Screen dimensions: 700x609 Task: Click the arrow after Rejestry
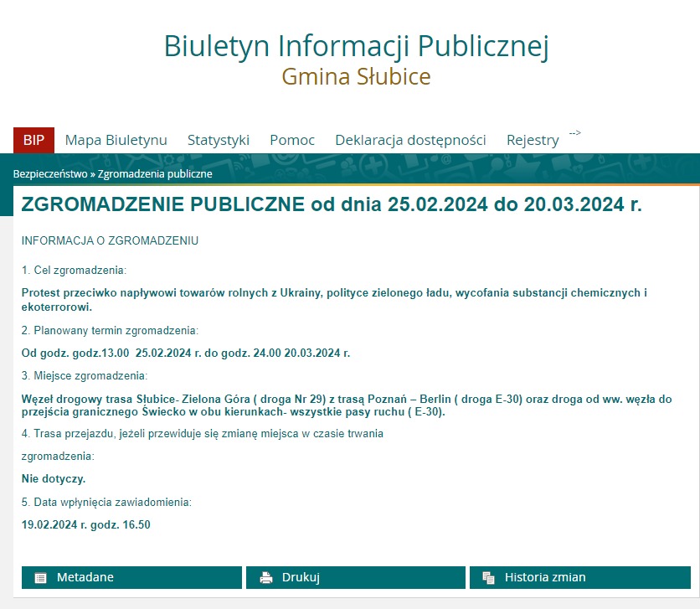[x=574, y=132]
